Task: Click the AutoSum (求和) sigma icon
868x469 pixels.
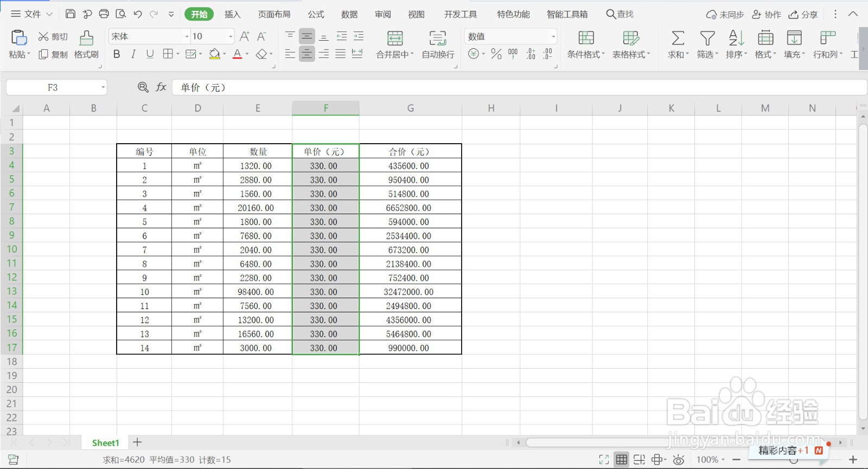Action: (x=678, y=37)
